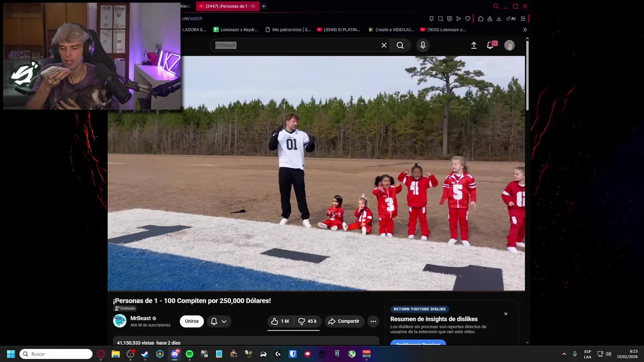Screen dimensions: 644x362
Task: Click the YouTube search magnifier button
Action: coord(400,45)
